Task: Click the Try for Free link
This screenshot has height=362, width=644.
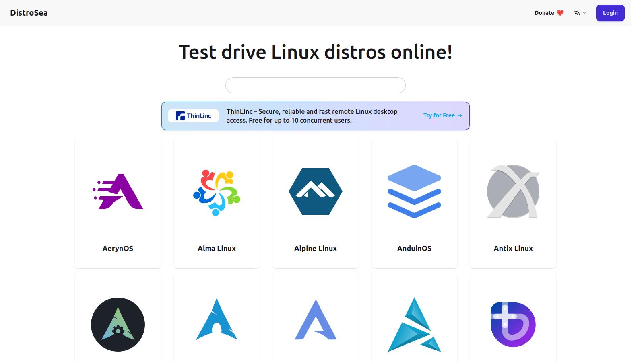Action: click(x=442, y=115)
